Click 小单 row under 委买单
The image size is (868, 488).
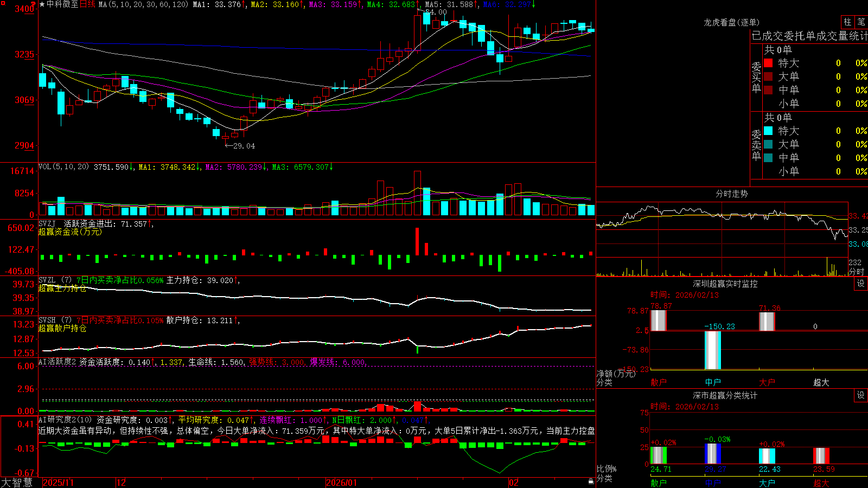[x=815, y=104]
